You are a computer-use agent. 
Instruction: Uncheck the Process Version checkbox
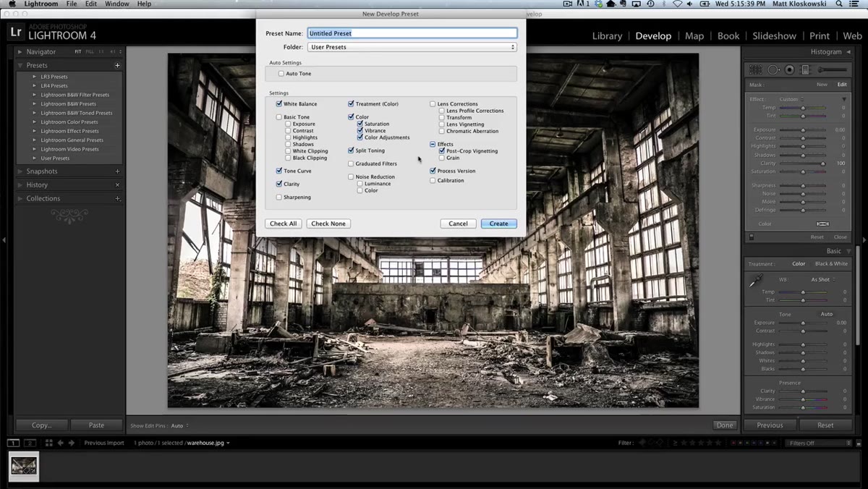[433, 171]
